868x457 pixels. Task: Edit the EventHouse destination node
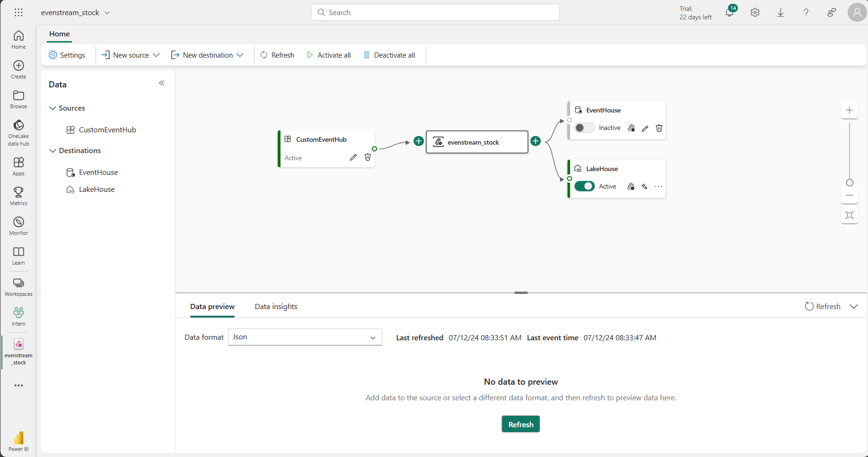(645, 128)
